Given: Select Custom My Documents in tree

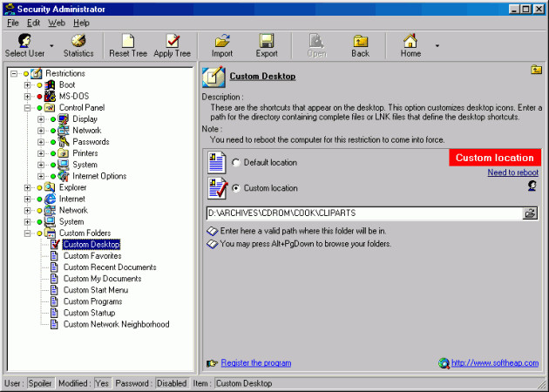Looking at the screenshot, I should [103, 279].
